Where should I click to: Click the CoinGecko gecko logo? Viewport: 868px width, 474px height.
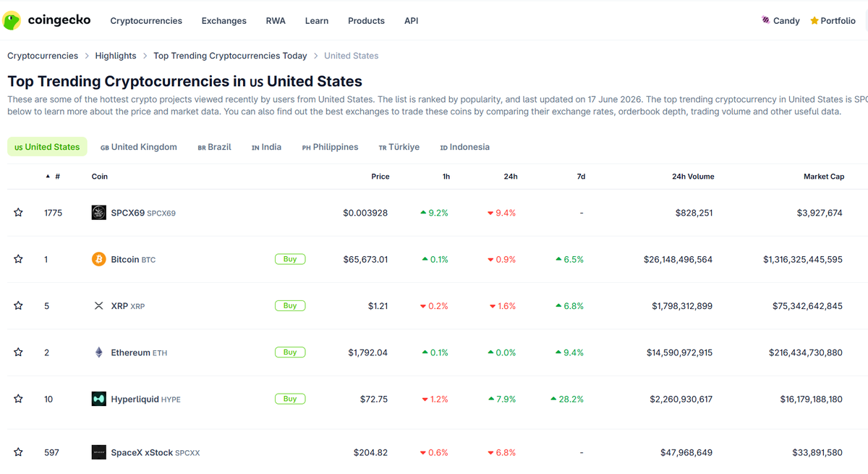pyautogui.click(x=12, y=20)
